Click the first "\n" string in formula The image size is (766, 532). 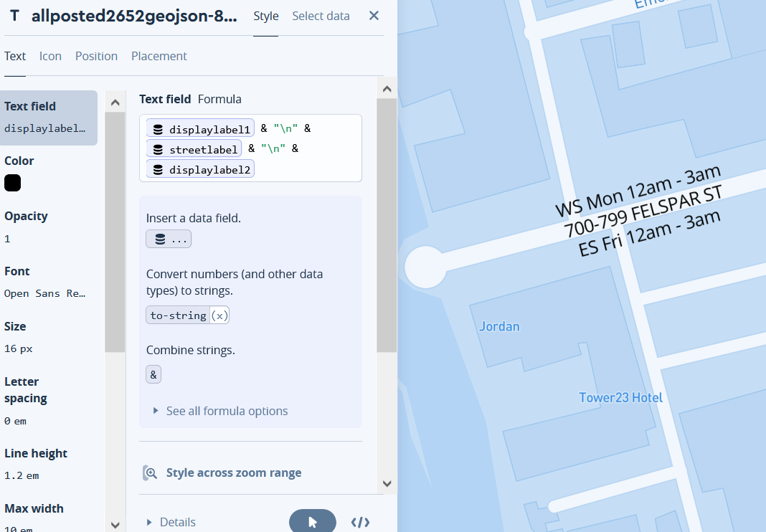pos(285,128)
